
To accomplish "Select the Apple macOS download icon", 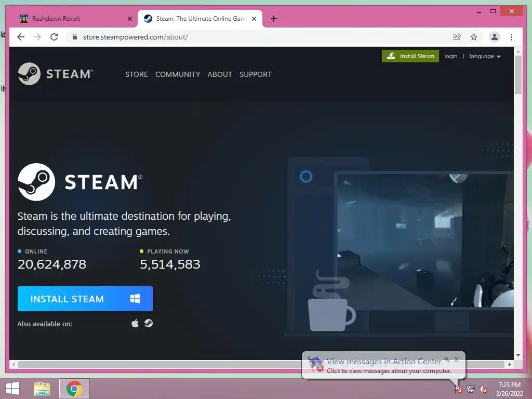I will coord(135,323).
